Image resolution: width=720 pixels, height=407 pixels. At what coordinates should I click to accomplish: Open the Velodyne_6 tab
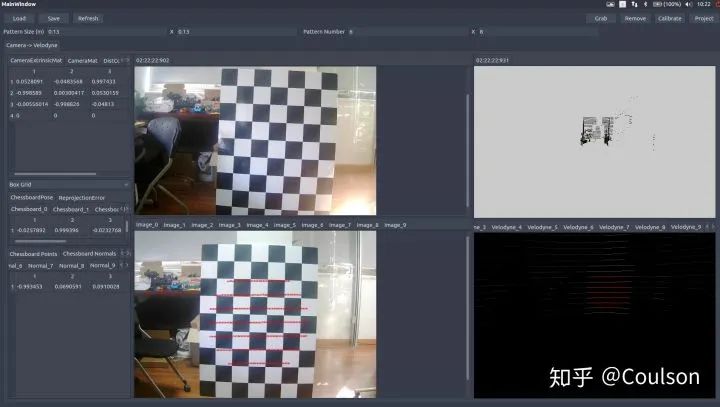pyautogui.click(x=578, y=227)
